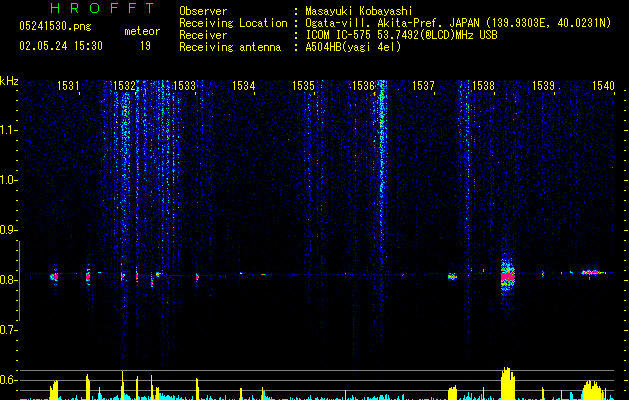This screenshot has width=629, height=400.
Task: Select the A504HB(yagi 4el) antenna text
Action: (353, 47)
